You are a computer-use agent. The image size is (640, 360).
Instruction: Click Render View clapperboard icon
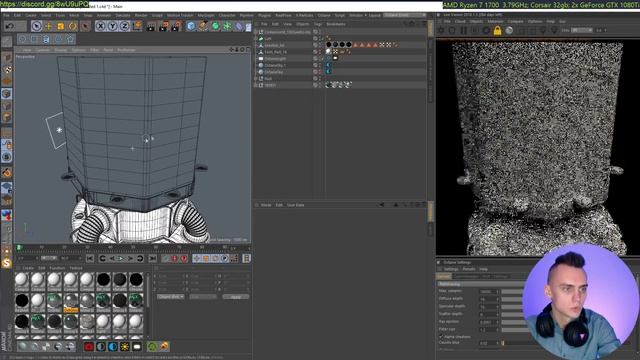[x=151, y=27]
